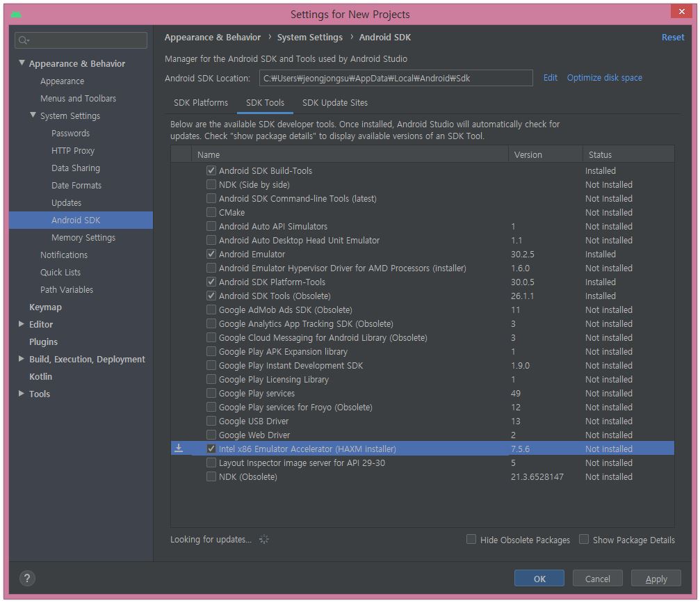Select the NDK (Obsolete) row version 21.3.6528147

pos(537,476)
